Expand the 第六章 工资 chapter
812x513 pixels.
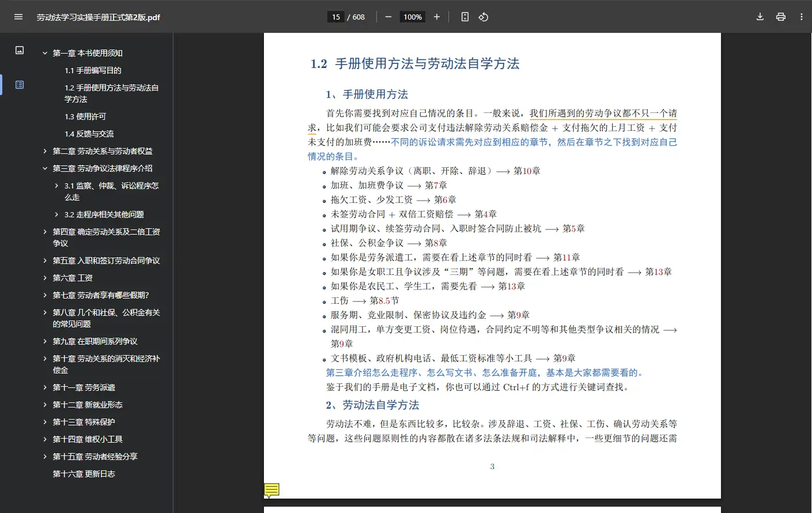coord(45,277)
